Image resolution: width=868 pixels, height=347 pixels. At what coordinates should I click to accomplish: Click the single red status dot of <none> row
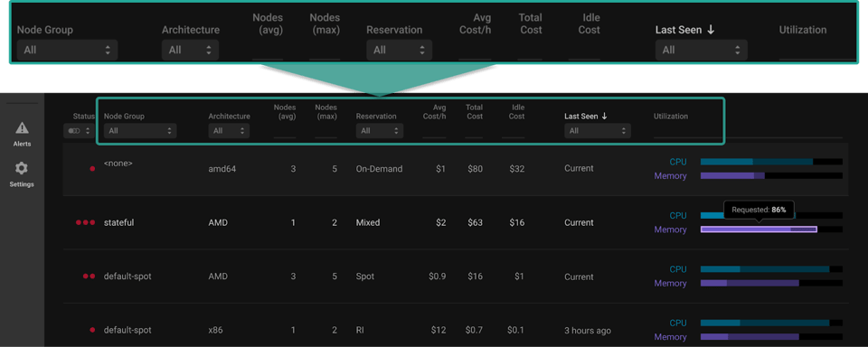(x=92, y=168)
